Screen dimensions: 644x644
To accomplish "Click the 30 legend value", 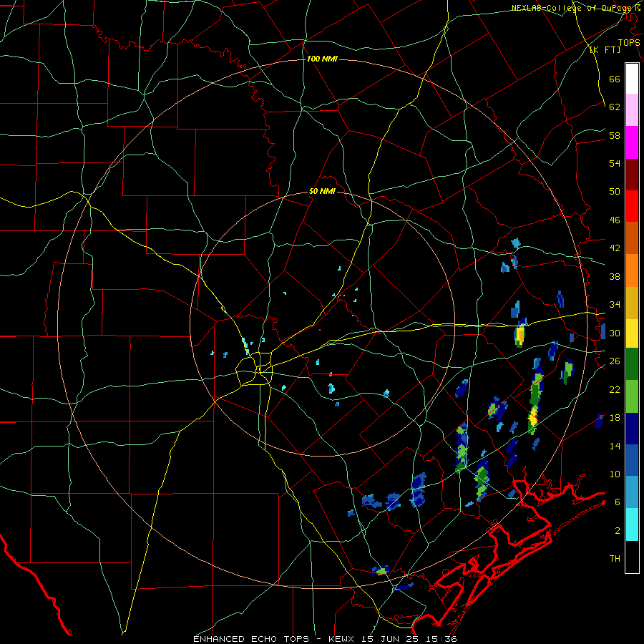I will click(x=615, y=333).
